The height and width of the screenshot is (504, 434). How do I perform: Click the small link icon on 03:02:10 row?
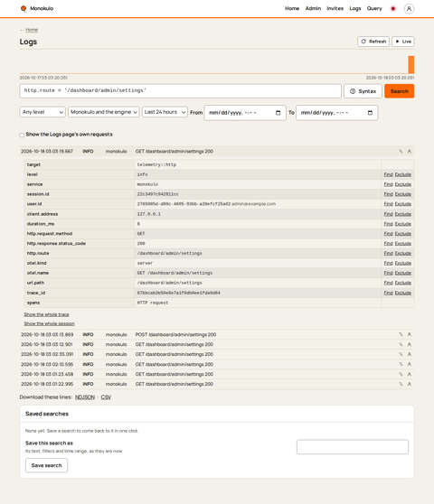pyautogui.click(x=401, y=365)
